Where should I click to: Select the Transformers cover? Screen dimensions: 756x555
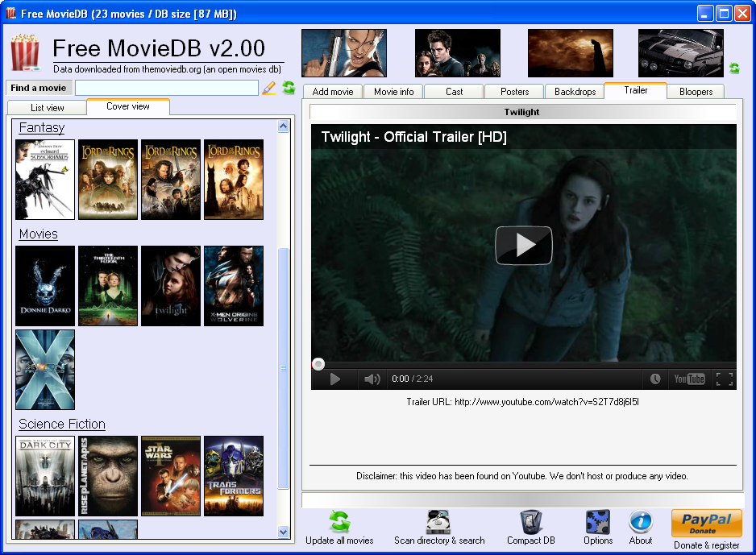pos(234,476)
